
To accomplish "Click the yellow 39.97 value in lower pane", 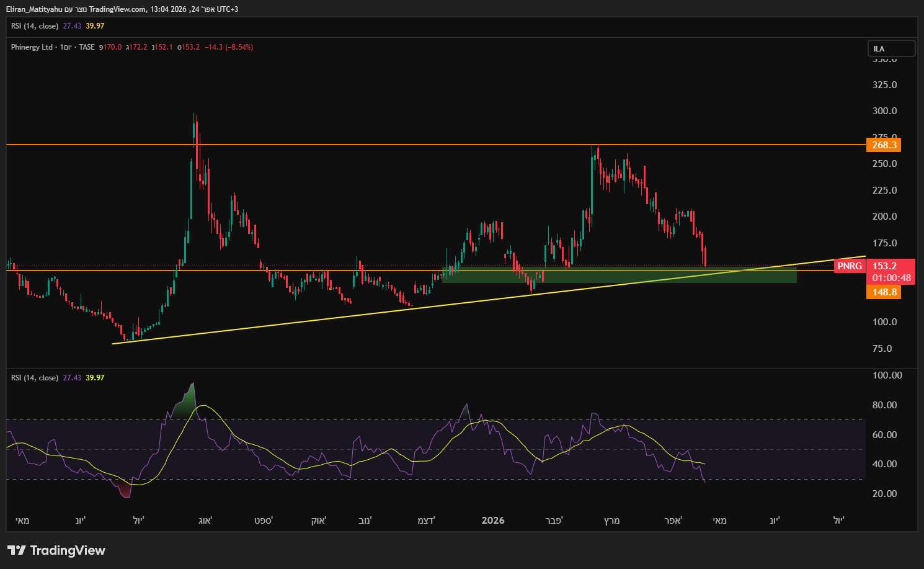I will point(95,378).
